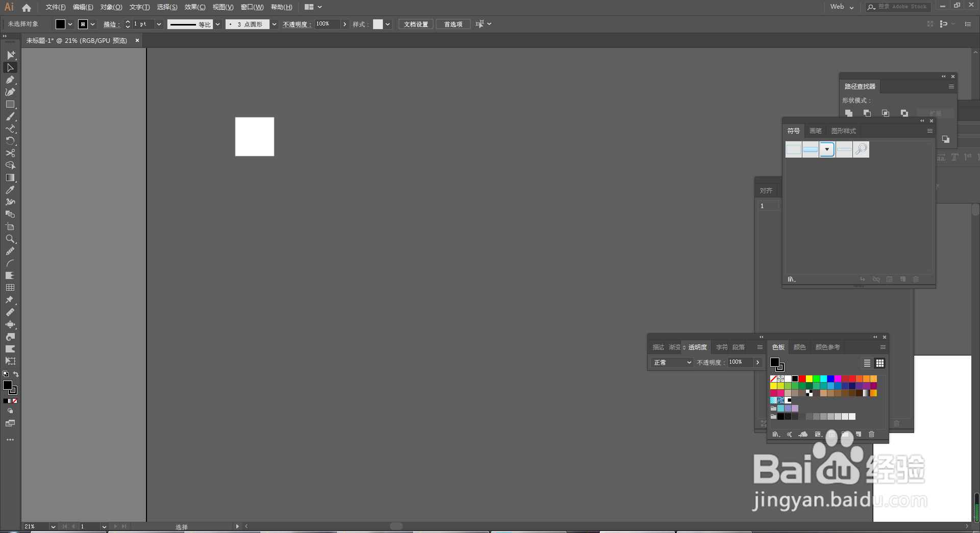980x533 pixels.
Task: Click the New Swatch icon
Action: (x=859, y=434)
